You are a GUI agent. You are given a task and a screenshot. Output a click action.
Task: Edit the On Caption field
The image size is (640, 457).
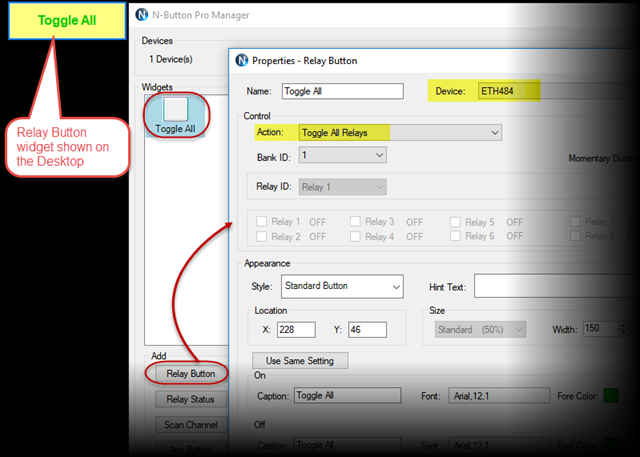tap(347, 395)
